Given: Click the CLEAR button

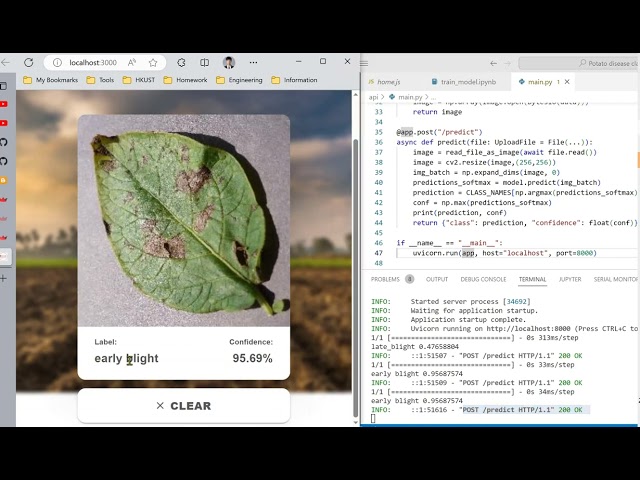Looking at the screenshot, I should tap(184, 406).
